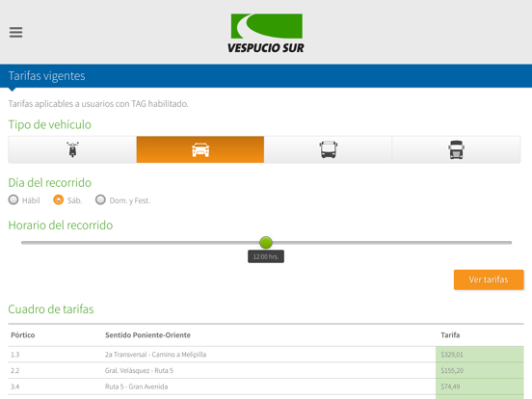This screenshot has width=532, height=399.
Task: Click pórtico number 1.3
Action: (x=14, y=355)
